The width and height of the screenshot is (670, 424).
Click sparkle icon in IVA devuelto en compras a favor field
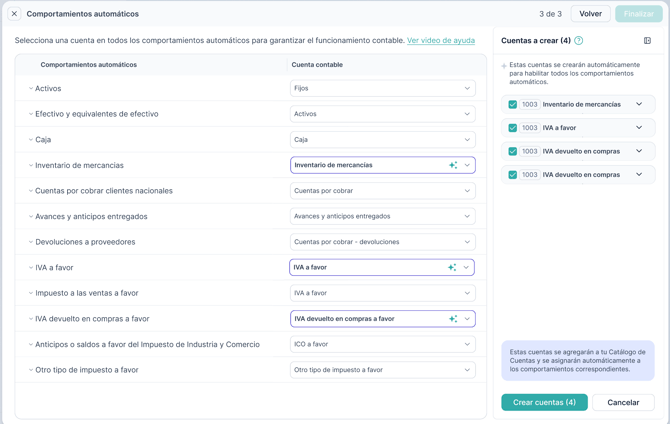point(453,319)
